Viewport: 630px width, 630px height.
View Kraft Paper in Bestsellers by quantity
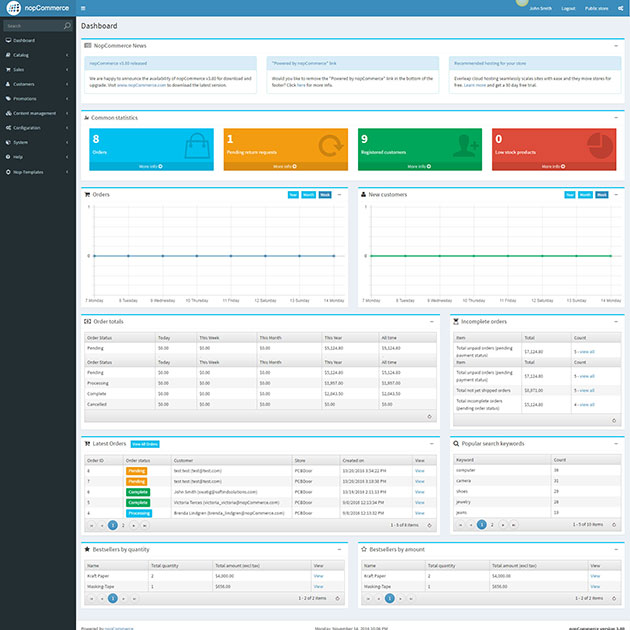point(318,576)
